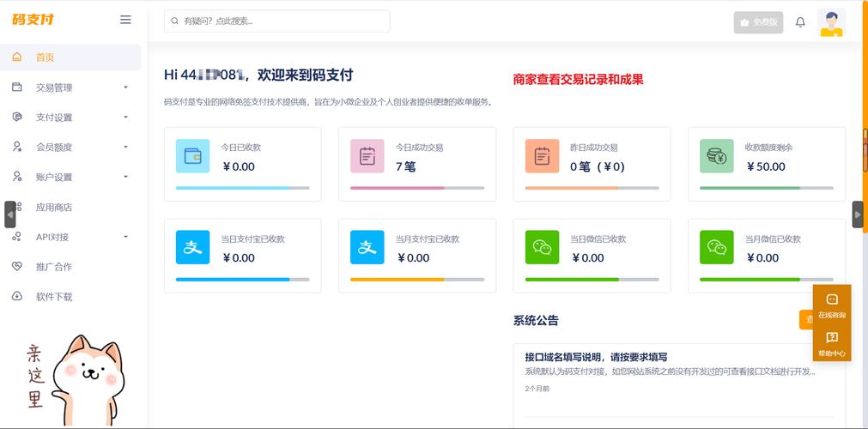Click the search magnifier icon
Screen dimensions: 868x429
(175, 21)
